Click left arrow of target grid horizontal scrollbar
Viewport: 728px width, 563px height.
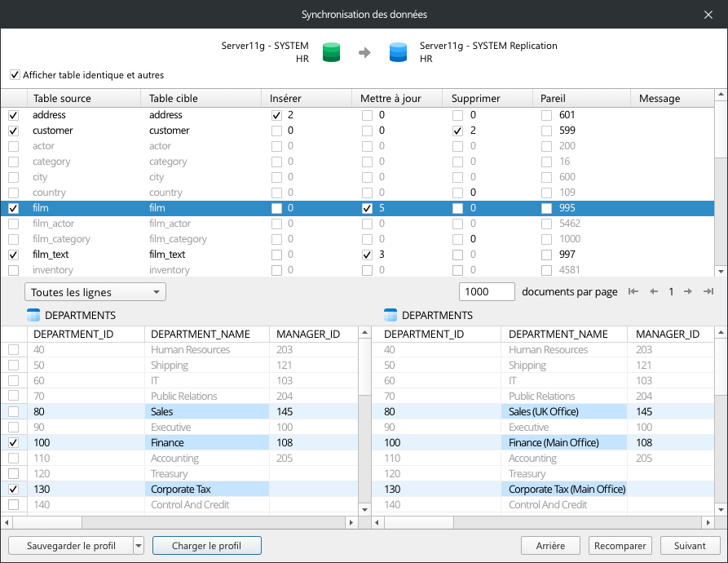(377, 522)
